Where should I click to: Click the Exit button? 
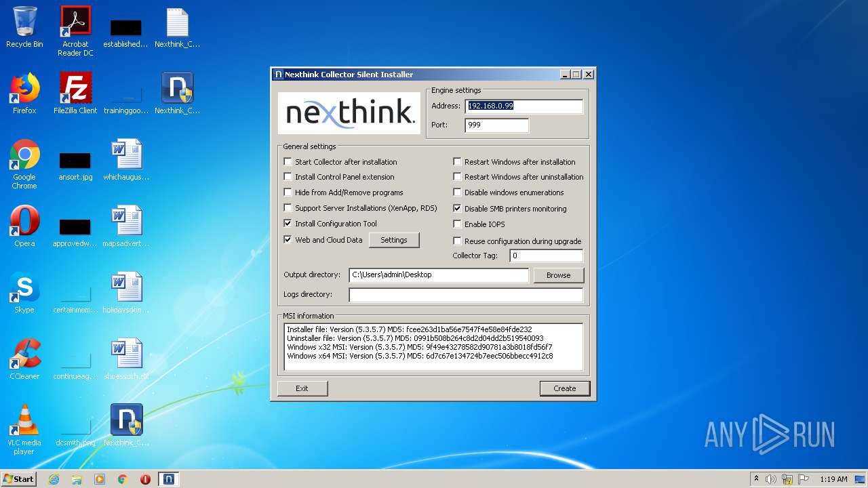pyautogui.click(x=302, y=388)
